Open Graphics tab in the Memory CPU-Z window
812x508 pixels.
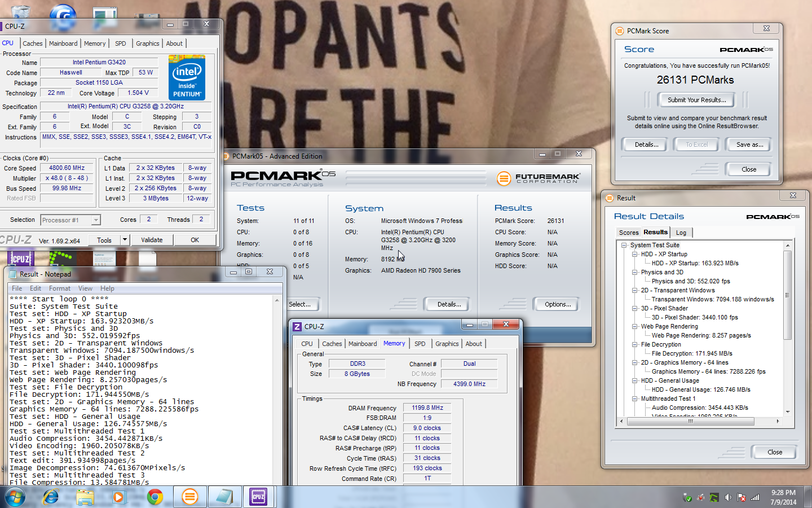[x=447, y=344]
